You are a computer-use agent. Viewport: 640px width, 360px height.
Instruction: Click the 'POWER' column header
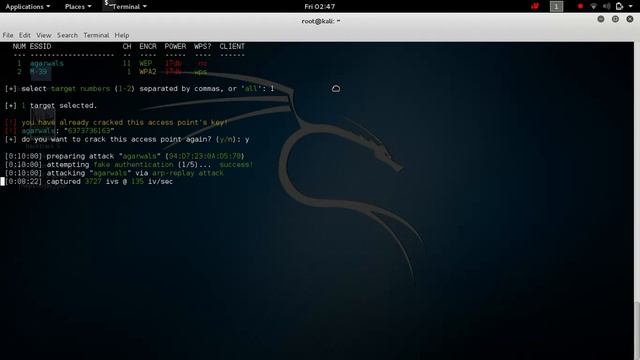click(x=175, y=47)
